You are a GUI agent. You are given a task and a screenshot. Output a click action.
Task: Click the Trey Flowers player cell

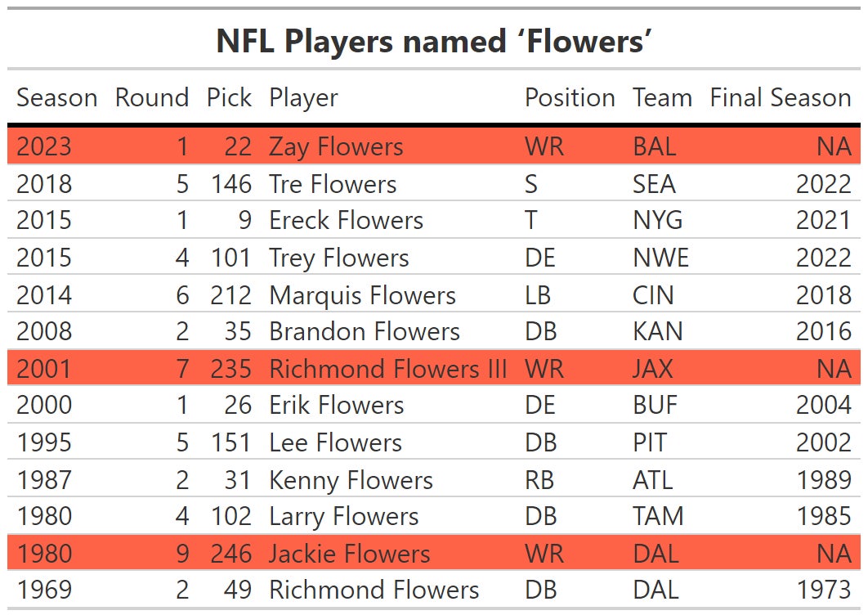pyautogui.click(x=338, y=258)
